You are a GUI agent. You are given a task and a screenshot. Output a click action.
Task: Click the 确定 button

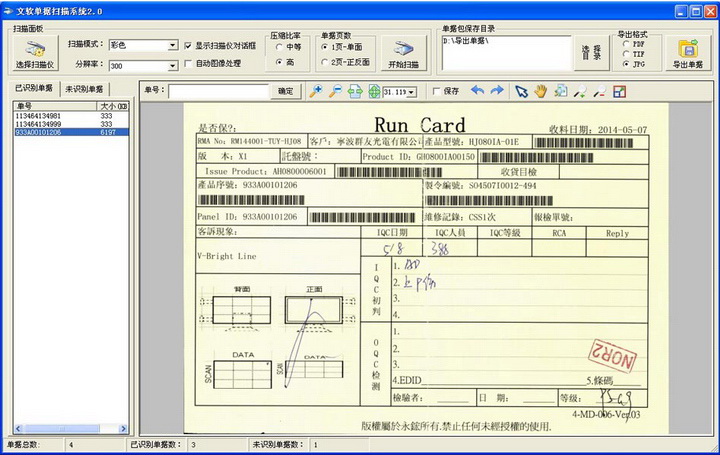[285, 91]
